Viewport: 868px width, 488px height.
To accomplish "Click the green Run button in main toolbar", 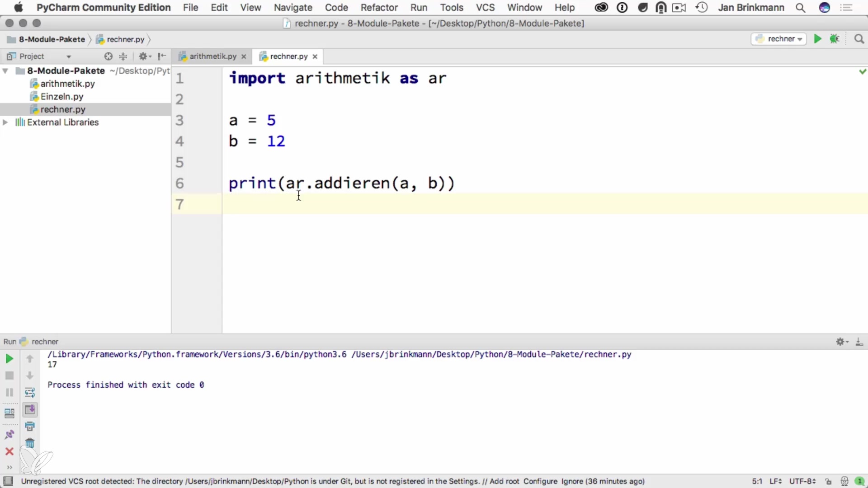I will point(817,39).
